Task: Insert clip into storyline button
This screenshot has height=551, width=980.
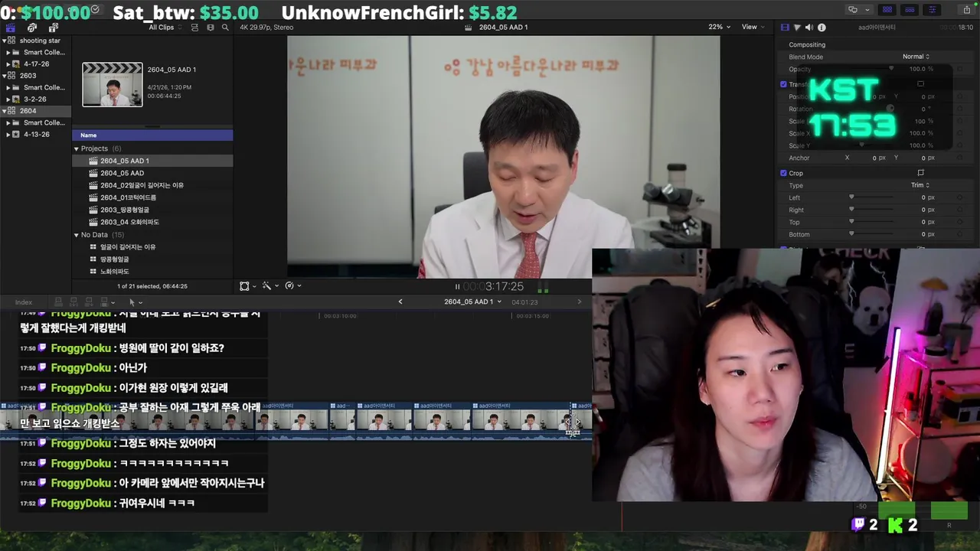Action: [x=73, y=302]
